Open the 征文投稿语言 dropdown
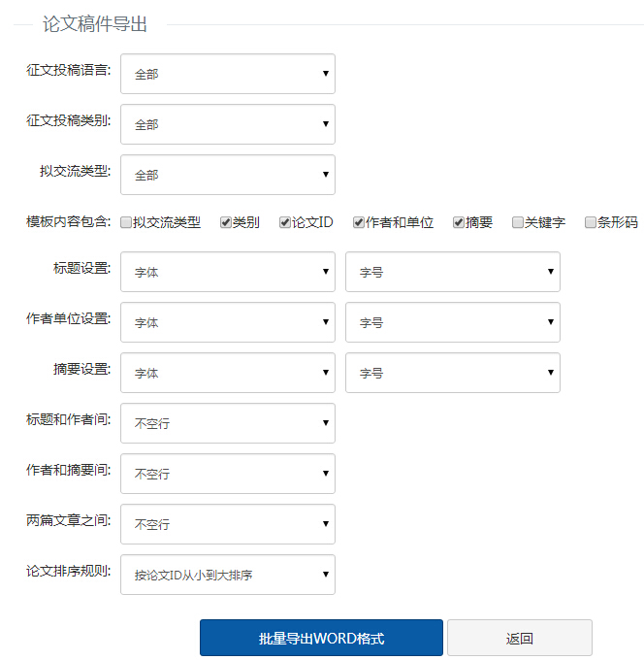The width and height of the screenshot is (644, 660). pos(228,74)
